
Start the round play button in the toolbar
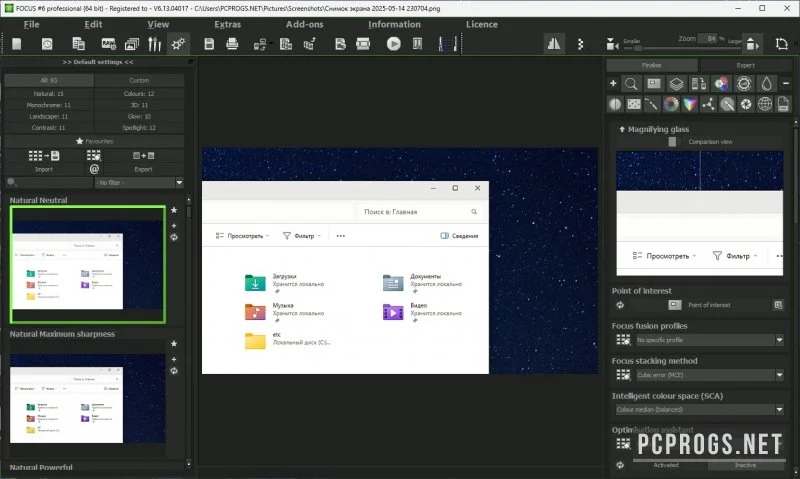pos(393,44)
